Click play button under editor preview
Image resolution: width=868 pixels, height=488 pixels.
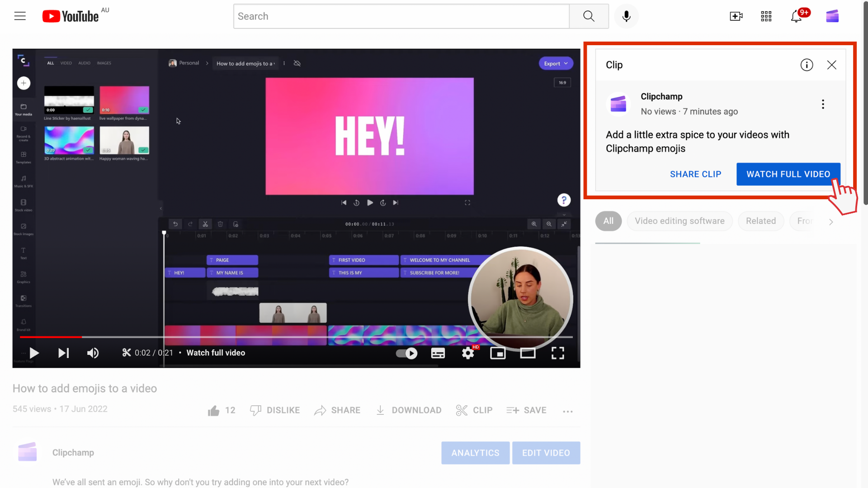[x=370, y=203]
